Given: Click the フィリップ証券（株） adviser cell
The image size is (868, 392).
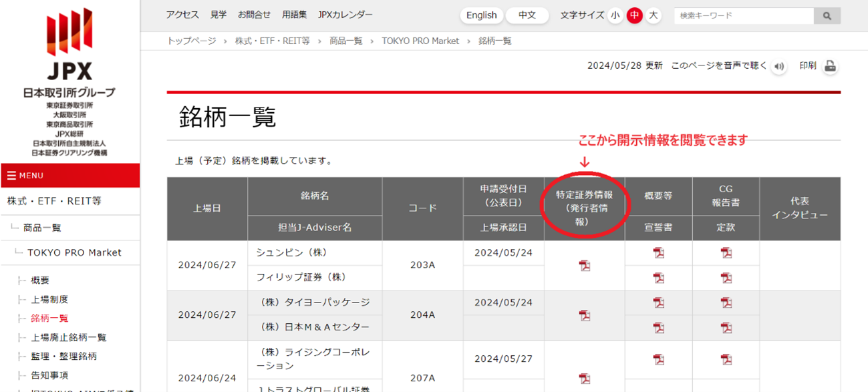Looking at the screenshot, I should click(315, 278).
